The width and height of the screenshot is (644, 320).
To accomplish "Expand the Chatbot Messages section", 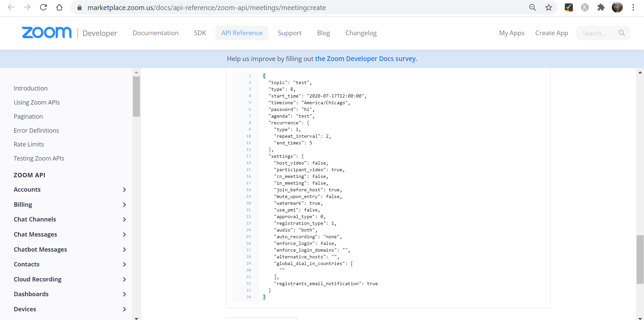I will 125,250.
